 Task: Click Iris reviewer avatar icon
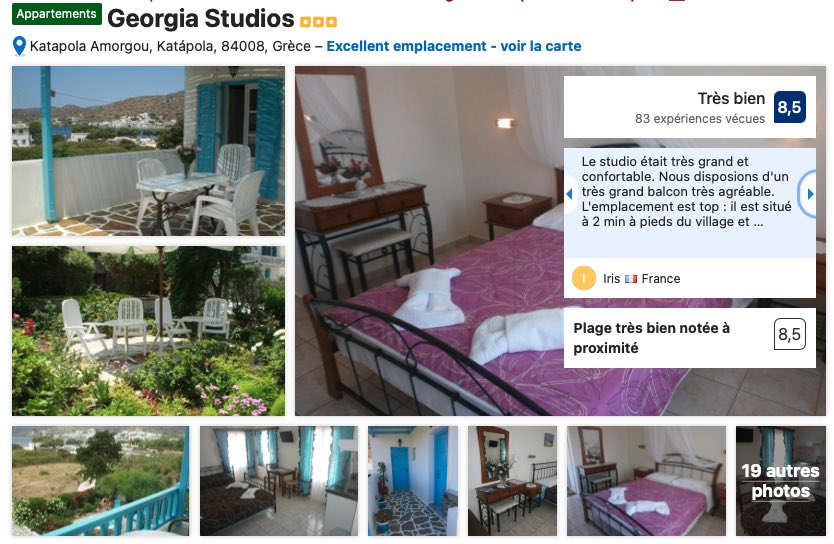tap(583, 278)
